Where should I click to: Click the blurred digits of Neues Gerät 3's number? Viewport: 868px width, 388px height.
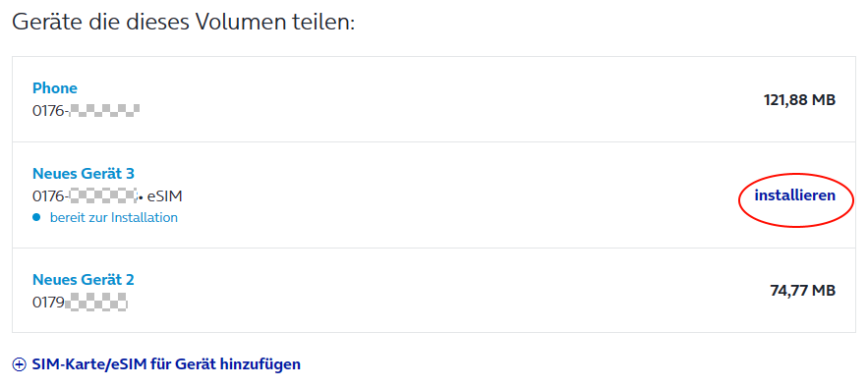pyautogui.click(x=103, y=195)
